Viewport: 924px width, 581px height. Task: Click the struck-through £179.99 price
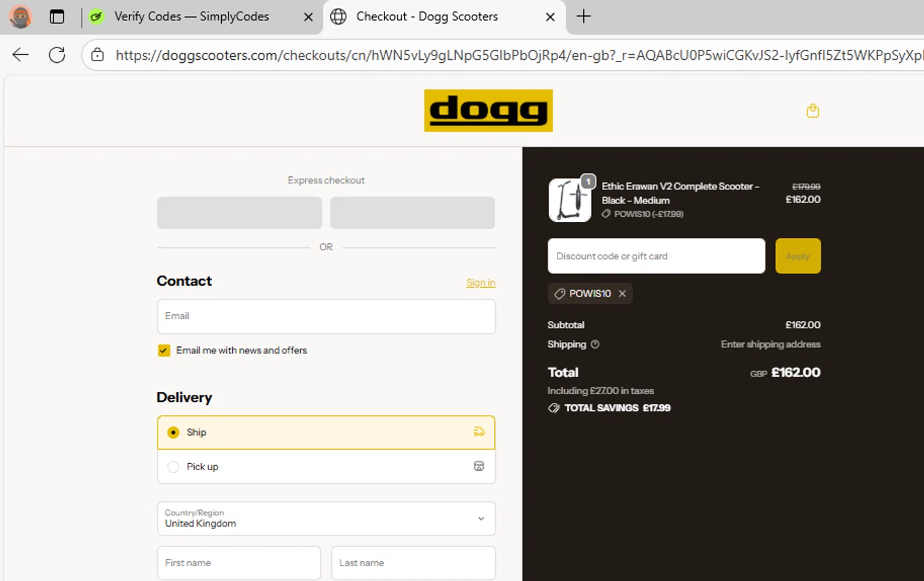[806, 186]
